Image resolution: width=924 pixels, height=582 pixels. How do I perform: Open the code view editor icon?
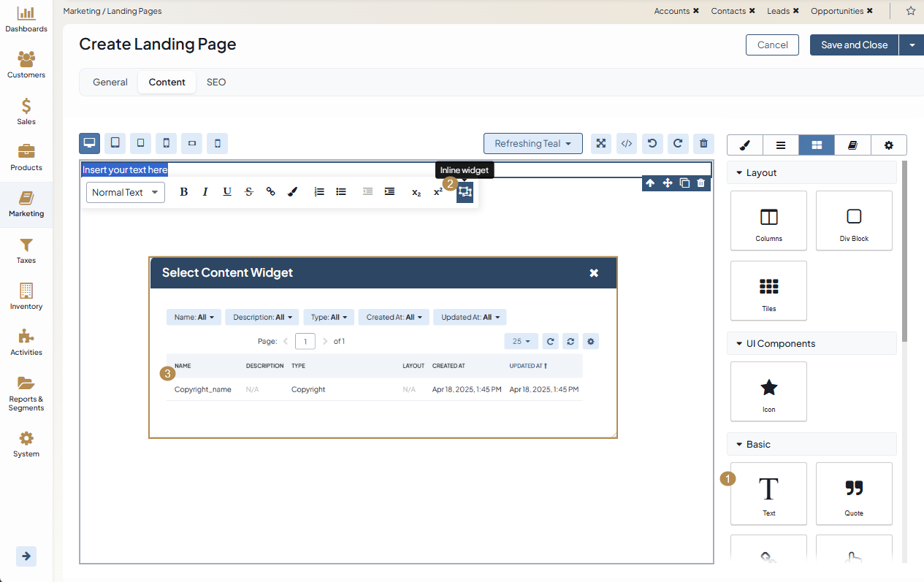point(626,143)
